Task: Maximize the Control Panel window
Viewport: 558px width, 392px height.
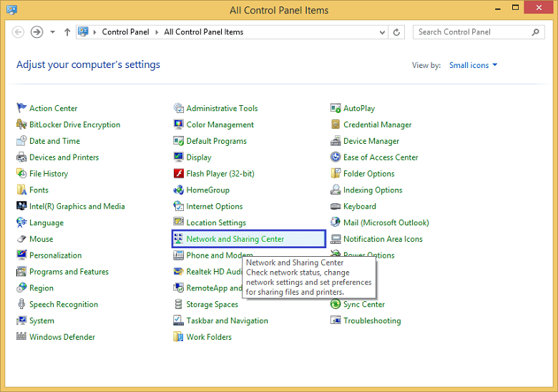Action: coord(515,7)
